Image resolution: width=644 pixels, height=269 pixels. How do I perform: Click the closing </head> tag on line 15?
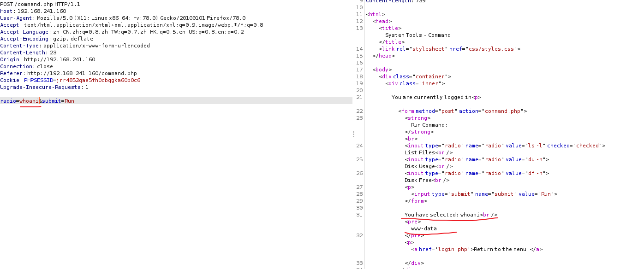(x=384, y=56)
